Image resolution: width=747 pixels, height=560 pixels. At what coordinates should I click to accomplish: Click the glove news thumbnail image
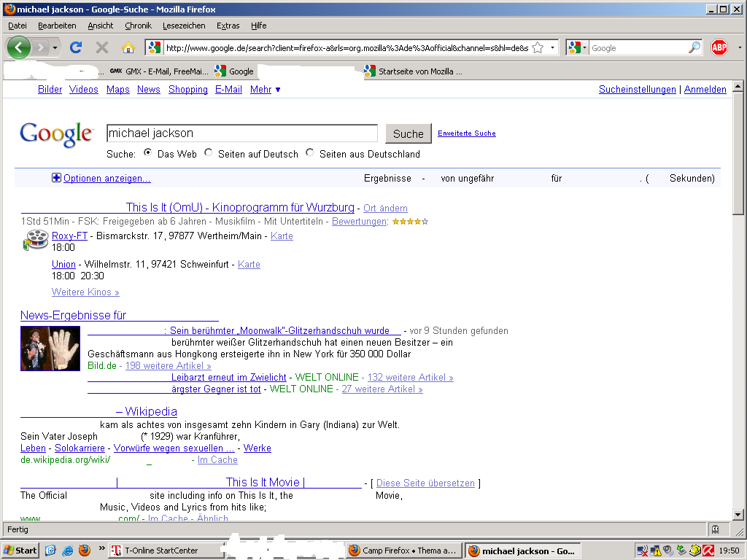click(x=50, y=348)
